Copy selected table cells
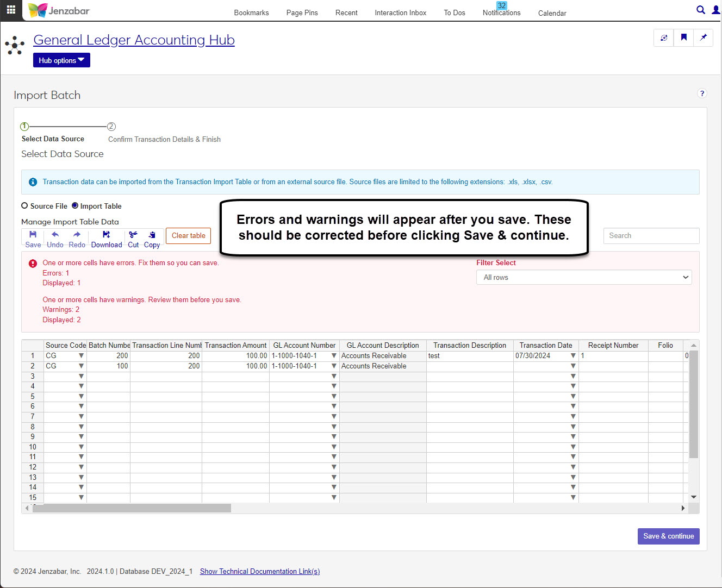Image resolution: width=722 pixels, height=588 pixels. tap(152, 235)
